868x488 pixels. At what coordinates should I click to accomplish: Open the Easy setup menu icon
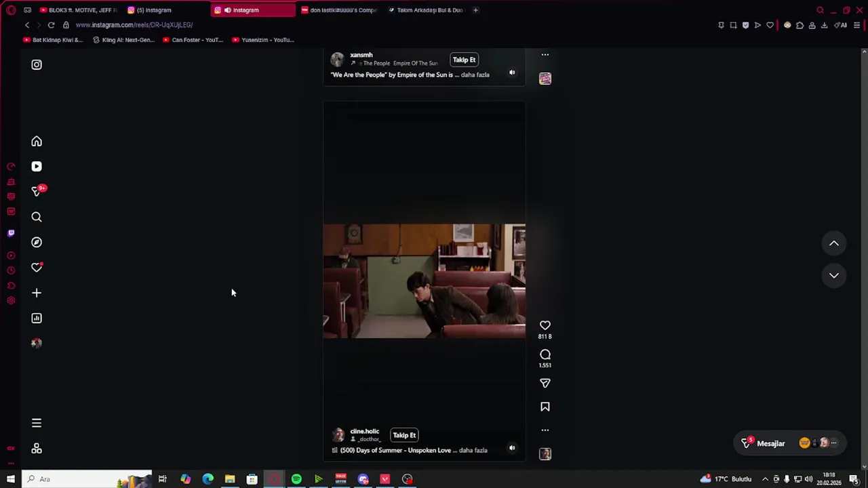tap(857, 25)
